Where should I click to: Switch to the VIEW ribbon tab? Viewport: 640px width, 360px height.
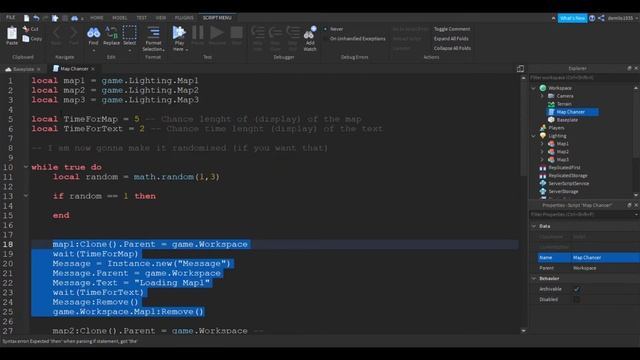pyautogui.click(x=161, y=18)
